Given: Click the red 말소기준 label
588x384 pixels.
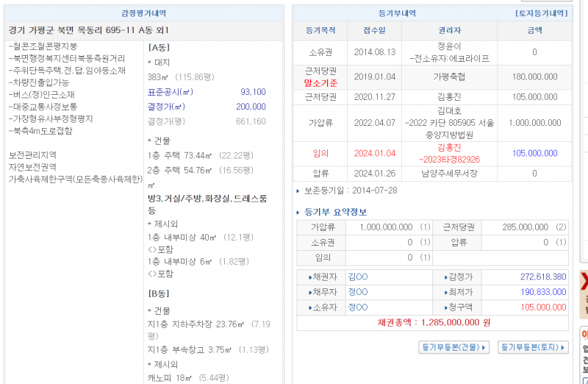Looking at the screenshot, I should 320,83.
